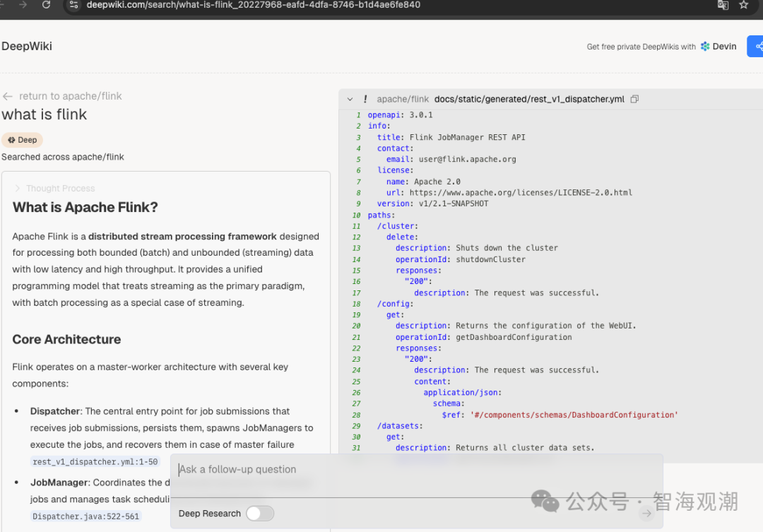Click 'Returns the configuration of the WebUI.' line
The image size is (763, 532).
tap(516, 326)
